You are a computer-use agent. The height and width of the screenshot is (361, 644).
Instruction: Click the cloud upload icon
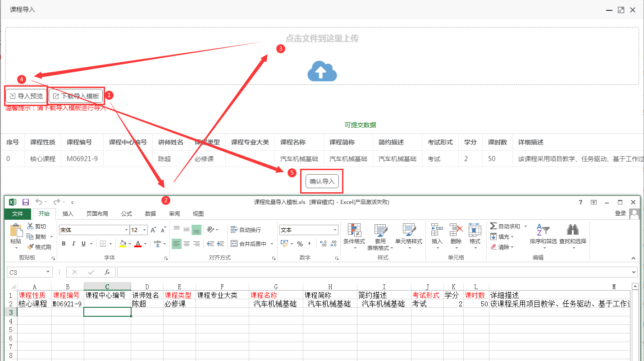click(322, 71)
